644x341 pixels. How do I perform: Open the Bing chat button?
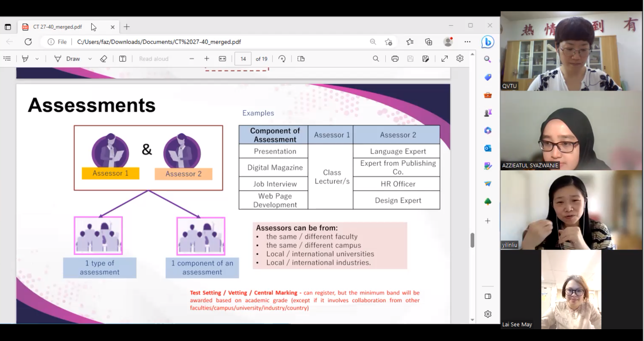click(488, 42)
